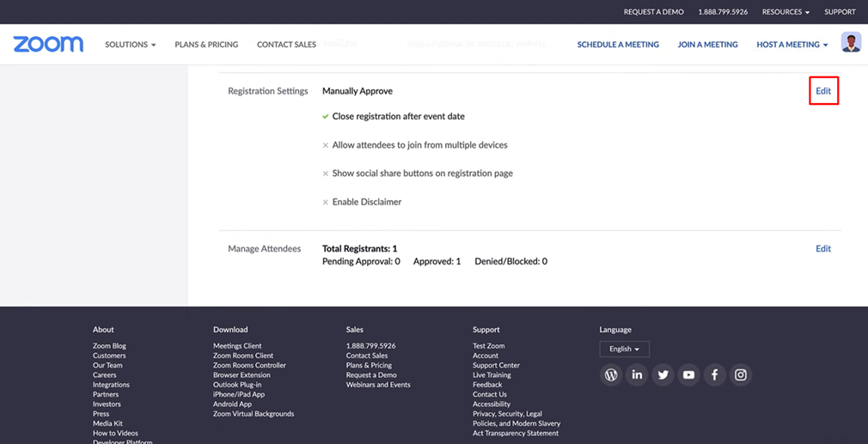
Task: Edit the Registration Settings
Action: (x=823, y=91)
